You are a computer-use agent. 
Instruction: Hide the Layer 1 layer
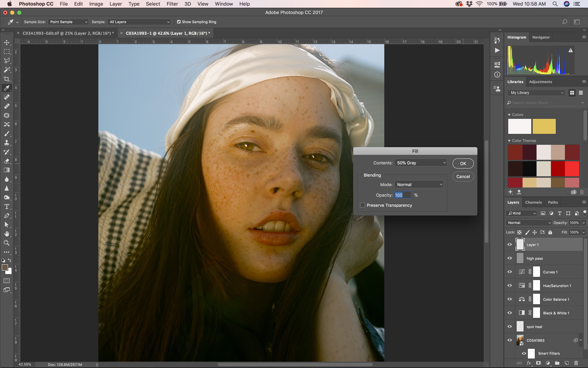(x=510, y=245)
